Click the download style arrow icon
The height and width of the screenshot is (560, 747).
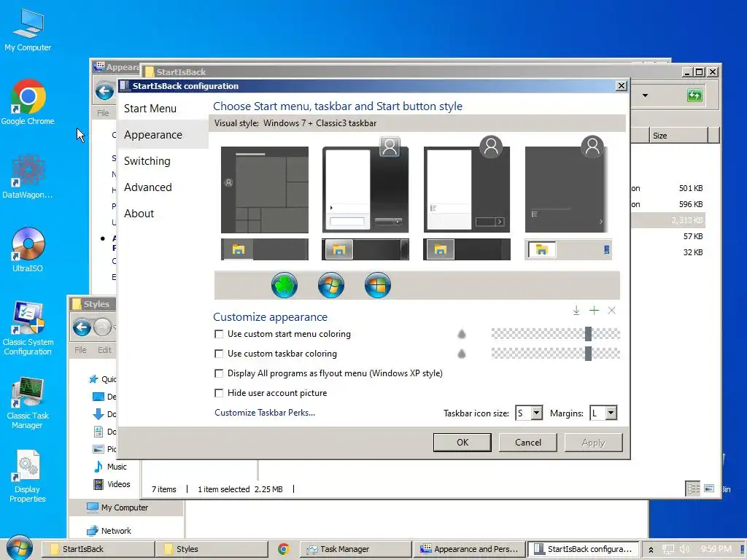pos(576,311)
